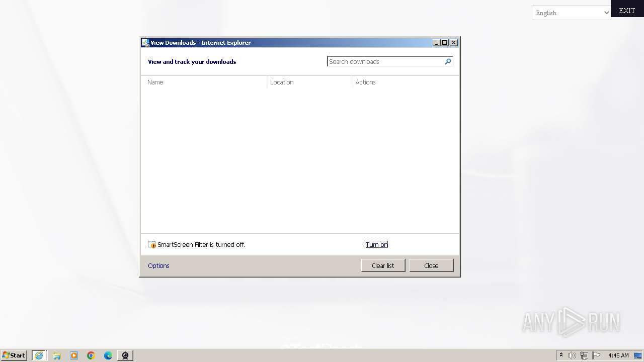Click the Actions column header
The width and height of the screenshot is (644, 362).
[x=406, y=82]
